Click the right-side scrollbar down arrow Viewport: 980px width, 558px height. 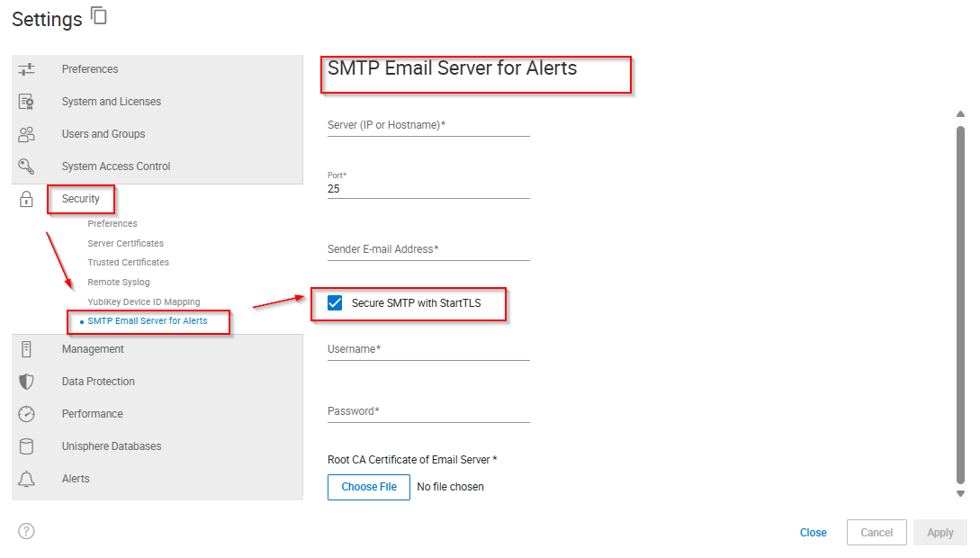pos(961,493)
